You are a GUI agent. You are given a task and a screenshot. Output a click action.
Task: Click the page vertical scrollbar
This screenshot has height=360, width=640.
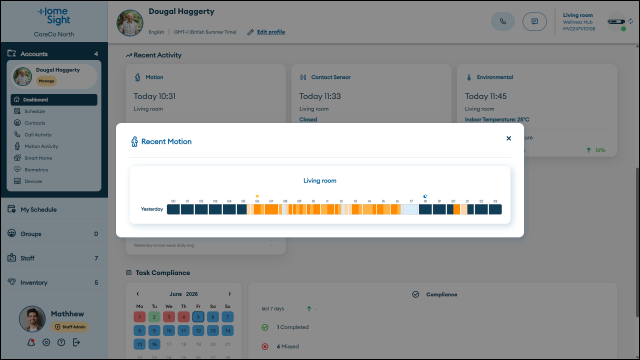click(638, 242)
